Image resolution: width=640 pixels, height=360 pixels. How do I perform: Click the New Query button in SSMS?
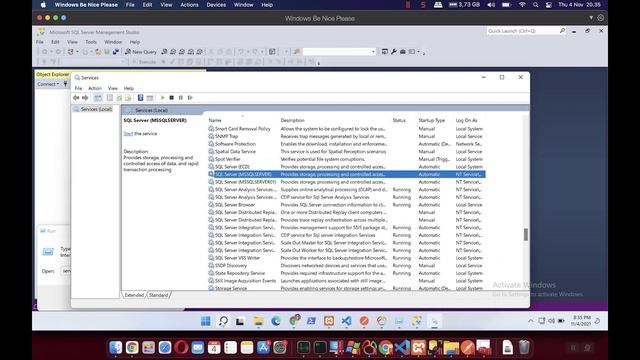pos(140,52)
